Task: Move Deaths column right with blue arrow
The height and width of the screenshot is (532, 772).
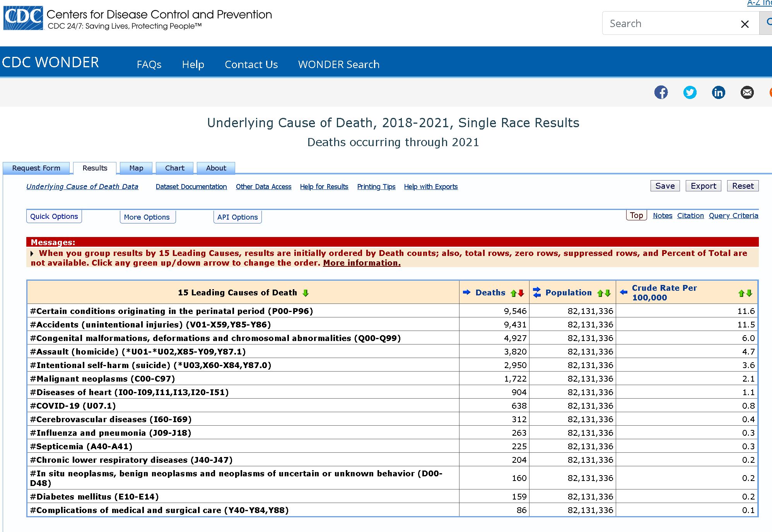Action: click(467, 292)
